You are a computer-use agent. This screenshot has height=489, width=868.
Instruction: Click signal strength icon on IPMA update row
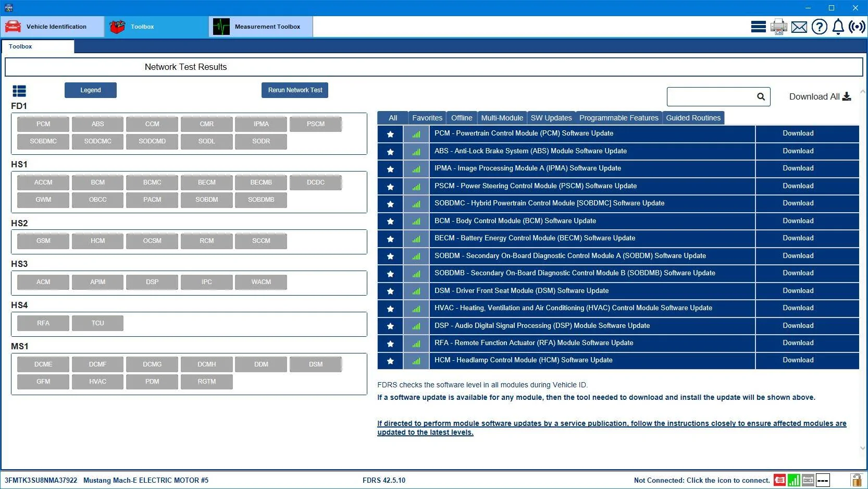pos(416,169)
